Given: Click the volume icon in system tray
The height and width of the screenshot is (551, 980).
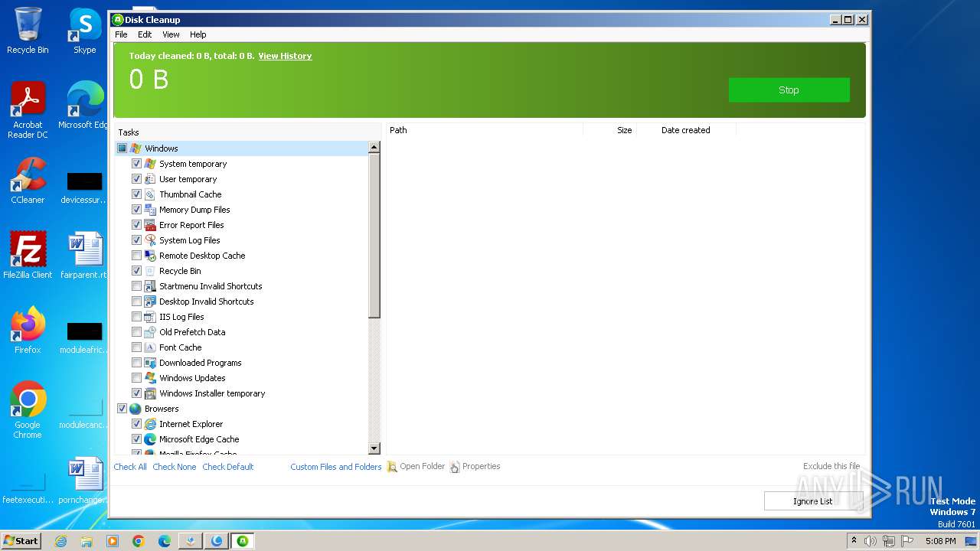Looking at the screenshot, I should click(871, 541).
